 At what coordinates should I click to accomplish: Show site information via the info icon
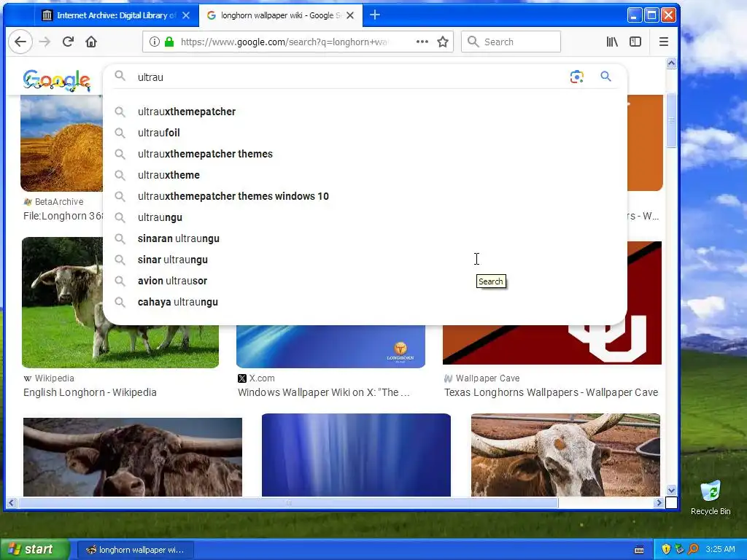(155, 42)
